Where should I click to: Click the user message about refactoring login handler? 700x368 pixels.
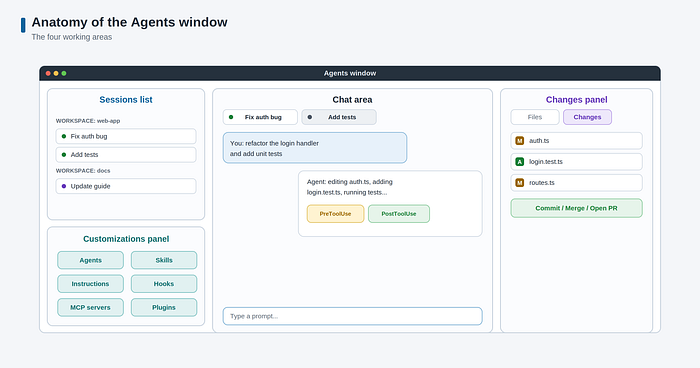click(x=315, y=148)
